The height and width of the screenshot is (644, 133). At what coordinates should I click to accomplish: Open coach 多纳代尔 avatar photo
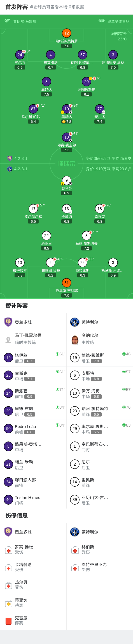point(75,340)
